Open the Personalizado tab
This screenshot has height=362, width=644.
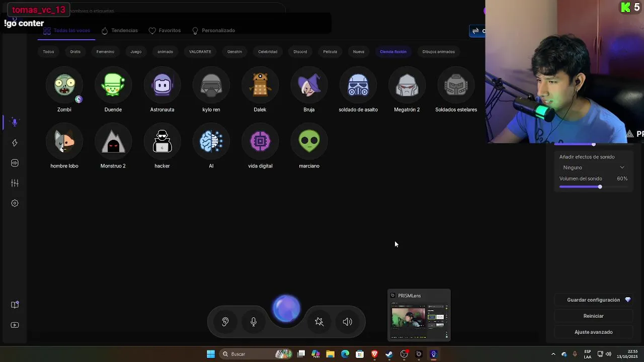click(x=213, y=31)
